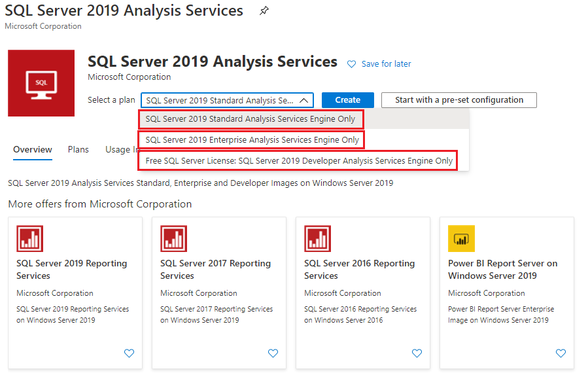This screenshot has width=588, height=377.
Task: Click the yellow Power BI Report Server icon
Action: click(461, 239)
